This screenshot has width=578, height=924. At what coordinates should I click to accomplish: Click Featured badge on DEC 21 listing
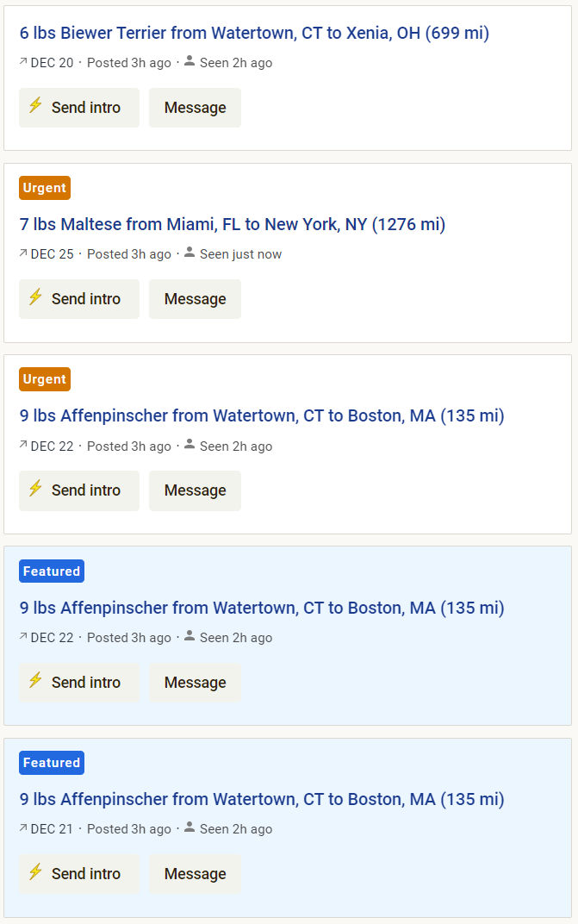(x=52, y=763)
